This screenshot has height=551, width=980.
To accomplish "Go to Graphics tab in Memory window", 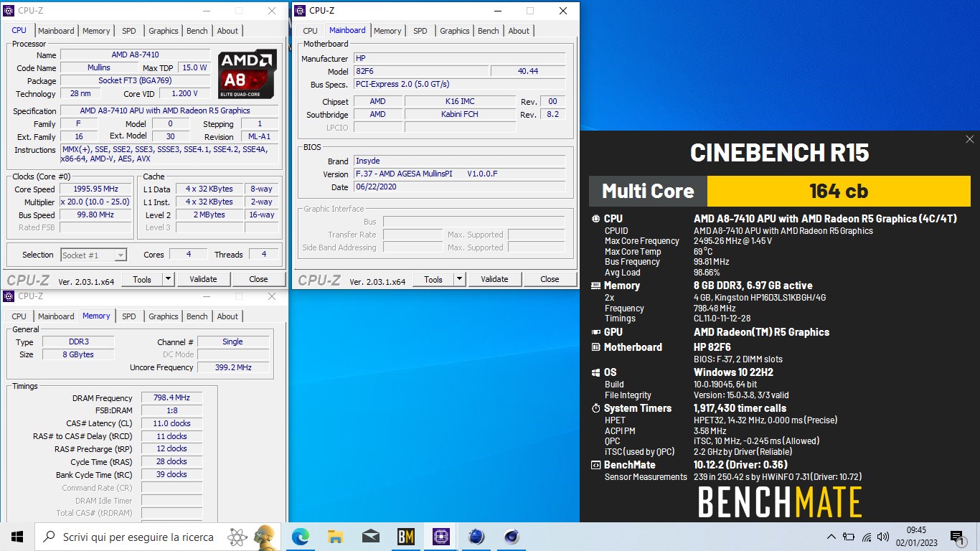I will coord(164,316).
